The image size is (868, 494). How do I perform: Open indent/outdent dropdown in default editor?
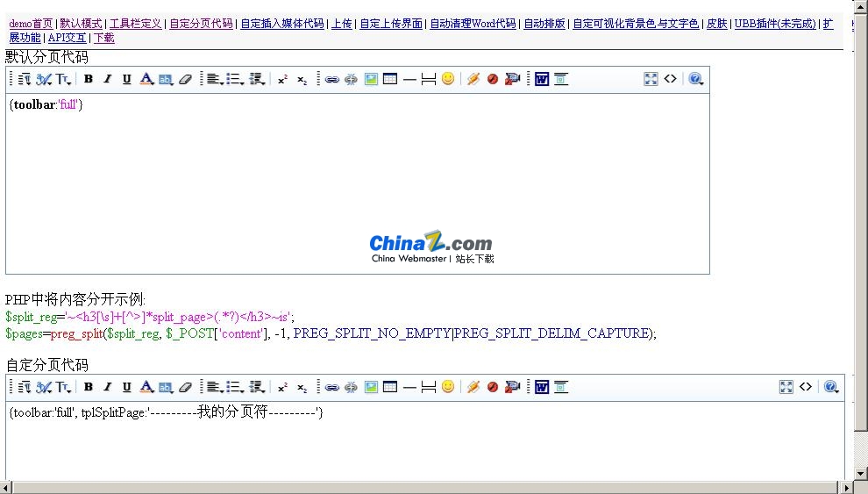[256, 79]
